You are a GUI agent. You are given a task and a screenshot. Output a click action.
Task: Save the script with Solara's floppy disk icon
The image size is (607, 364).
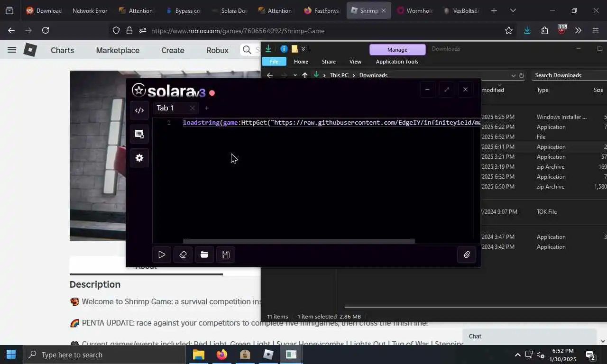coord(226,255)
